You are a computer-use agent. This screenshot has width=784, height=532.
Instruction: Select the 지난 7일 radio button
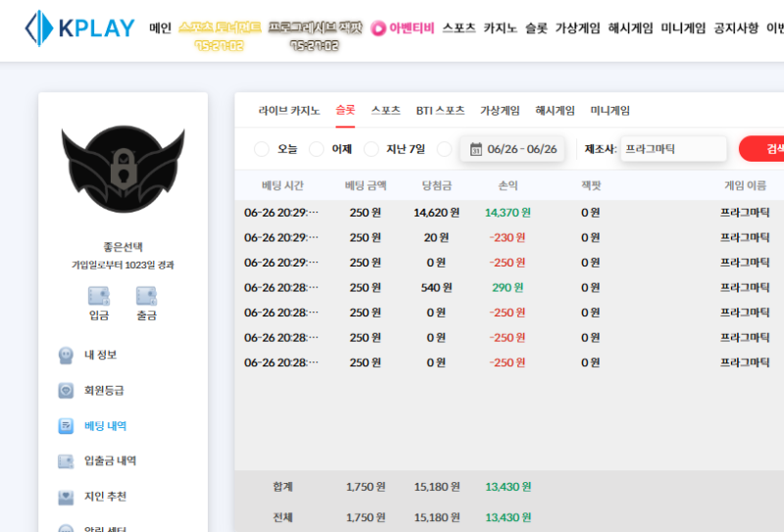tap(371, 149)
